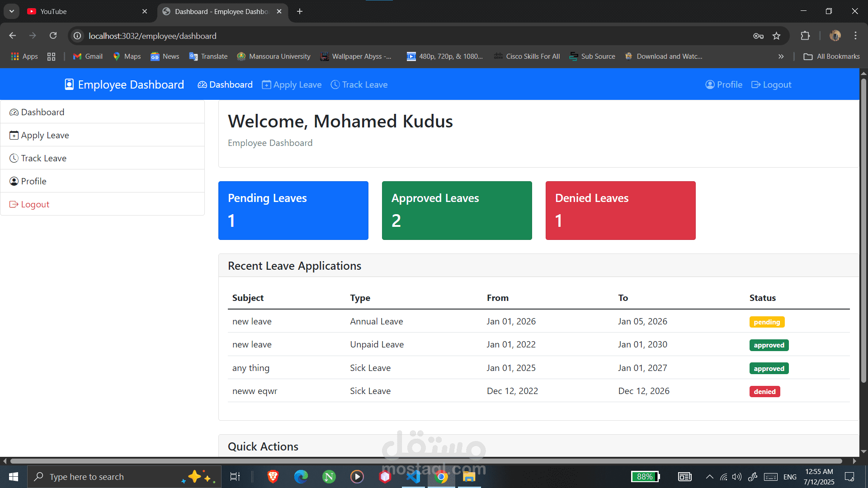
Task: Click 'Jan 05, 2026' date cell
Action: click(642, 321)
